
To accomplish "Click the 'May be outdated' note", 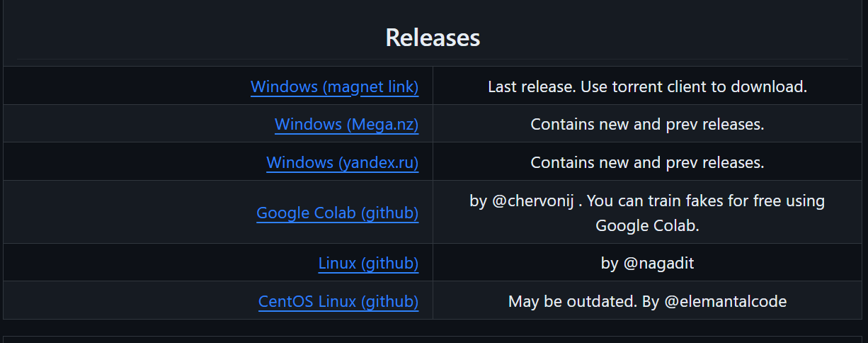I will (573, 302).
